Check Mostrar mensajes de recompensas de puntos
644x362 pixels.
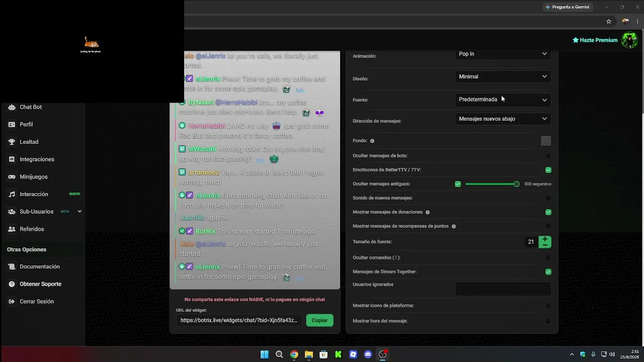click(548, 226)
